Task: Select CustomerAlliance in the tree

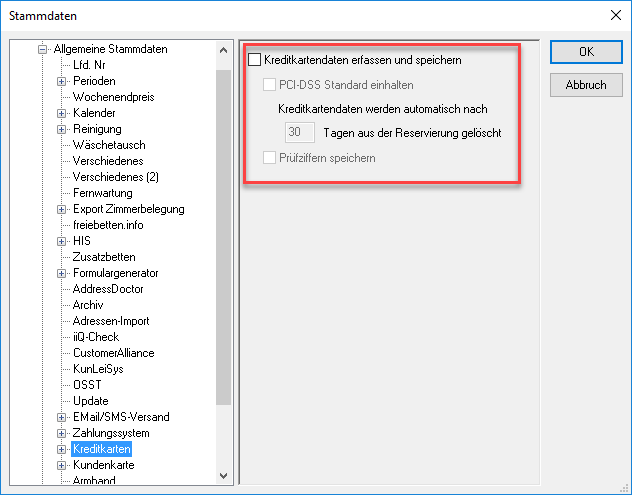Action: pyautogui.click(x=114, y=353)
